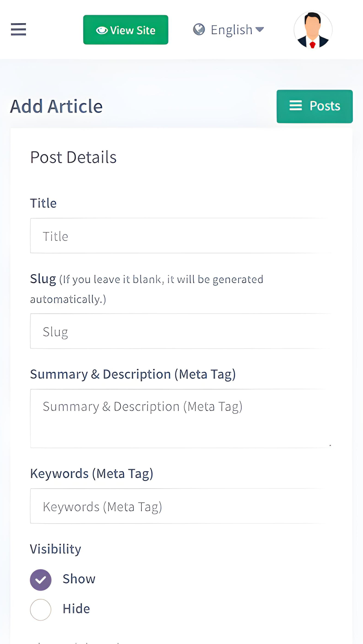This screenshot has width=363, height=644.
Task: Click the Show label text
Action: (x=79, y=579)
